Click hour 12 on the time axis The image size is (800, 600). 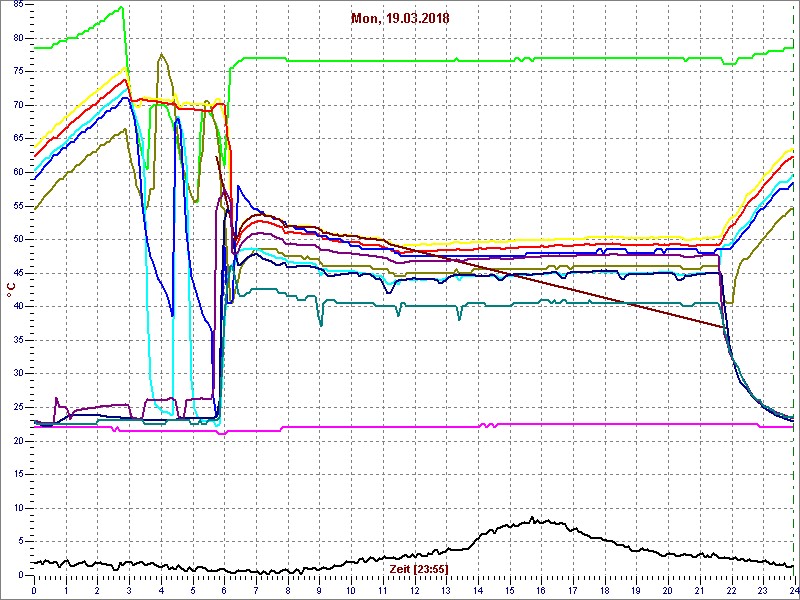tap(414, 590)
